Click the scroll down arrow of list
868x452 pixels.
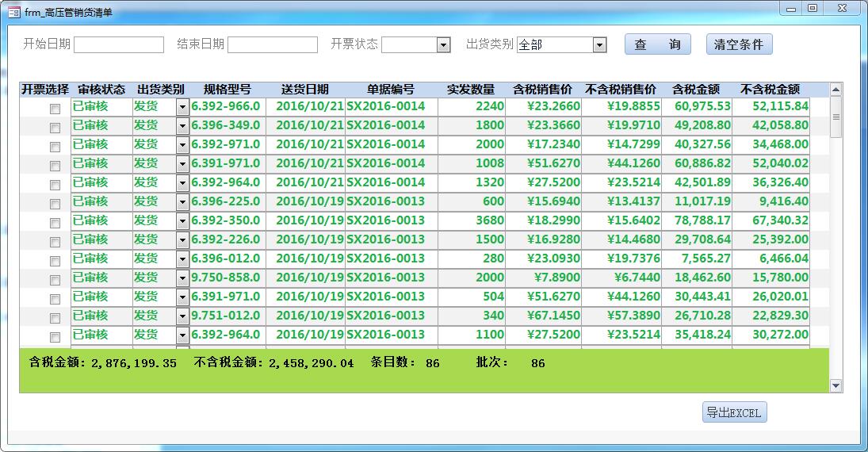835,385
